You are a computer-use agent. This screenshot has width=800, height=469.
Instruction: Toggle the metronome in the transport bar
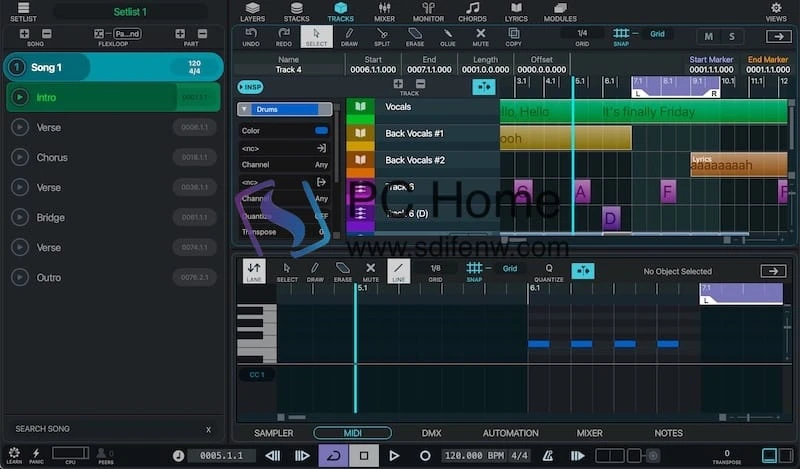point(547,455)
